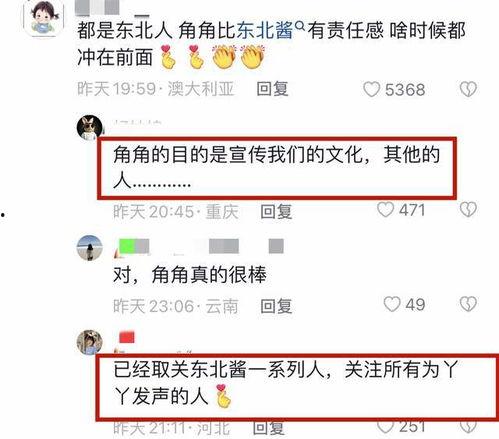Open the sunglasses rabbit avatar profile
Image resolution: width=499 pixels, height=439 pixels.
tap(89, 128)
